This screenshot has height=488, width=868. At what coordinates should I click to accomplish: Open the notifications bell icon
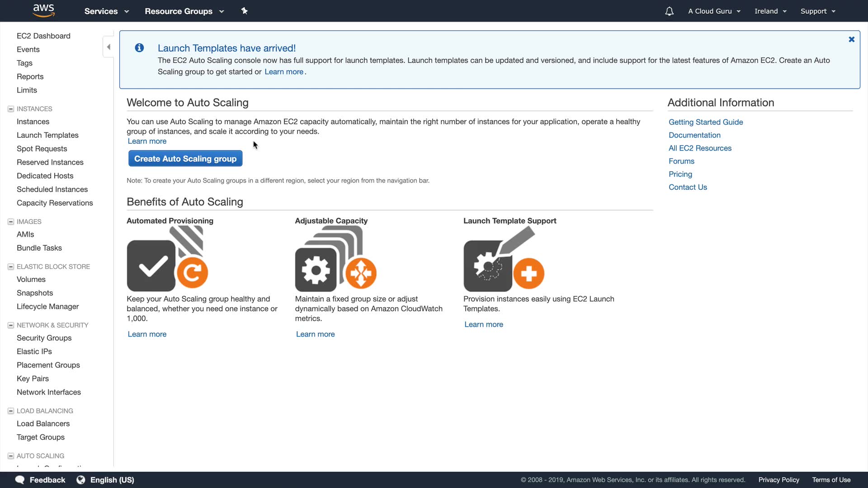669,11
